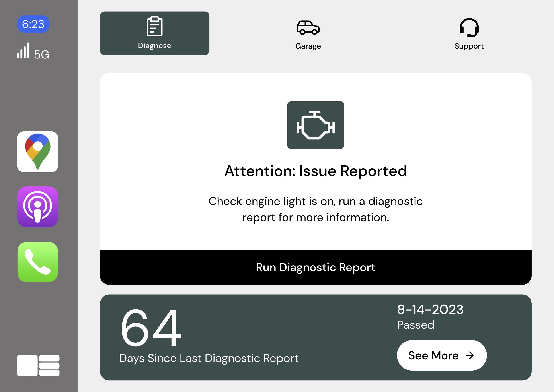Open Google Maps from the sidebar
This screenshot has height=392, width=554.
38,151
